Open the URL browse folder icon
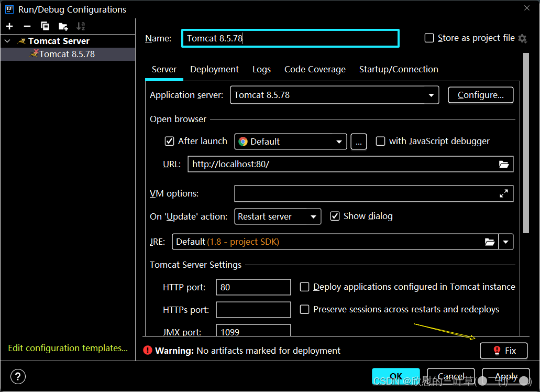The image size is (540, 392). click(504, 165)
